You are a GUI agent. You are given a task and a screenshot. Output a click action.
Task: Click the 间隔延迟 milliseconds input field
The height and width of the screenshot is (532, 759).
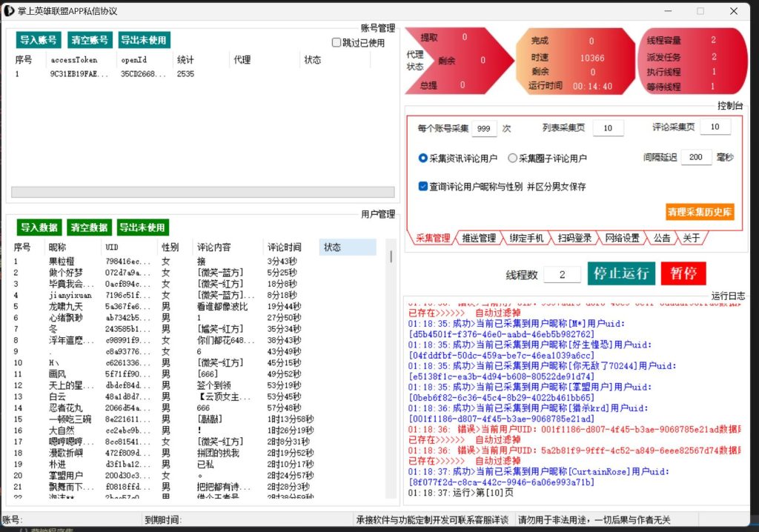(x=695, y=157)
